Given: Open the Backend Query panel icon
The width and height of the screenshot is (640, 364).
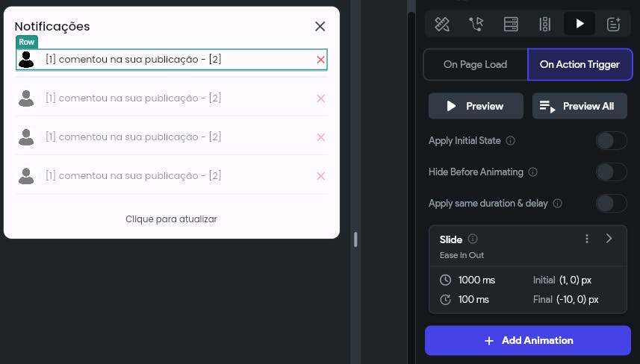Looking at the screenshot, I should [511, 24].
